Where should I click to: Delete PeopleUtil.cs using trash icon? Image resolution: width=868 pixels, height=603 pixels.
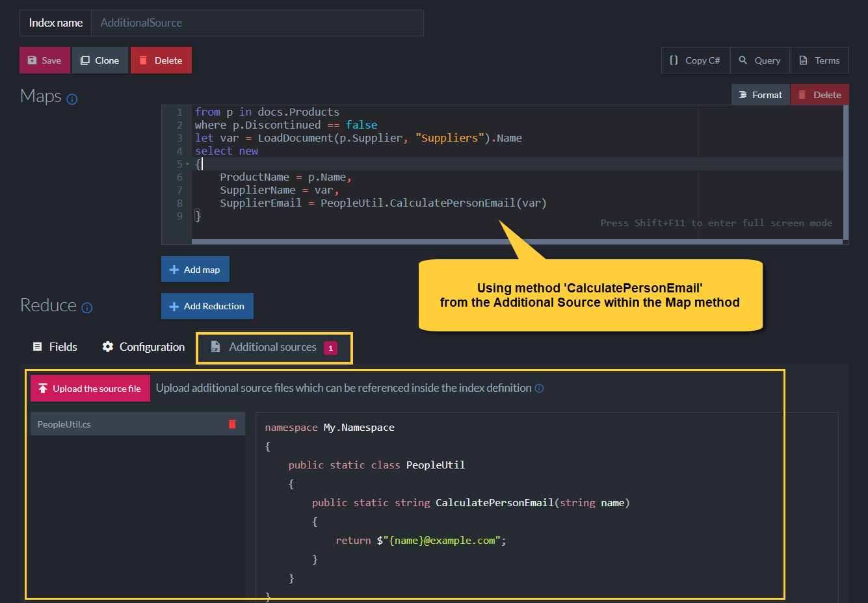(232, 424)
